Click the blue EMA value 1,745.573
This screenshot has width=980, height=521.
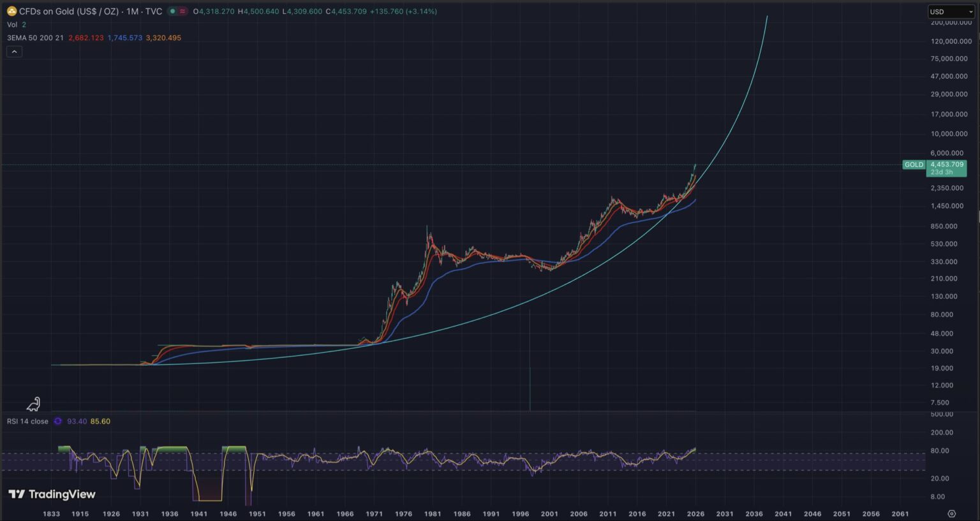click(124, 38)
